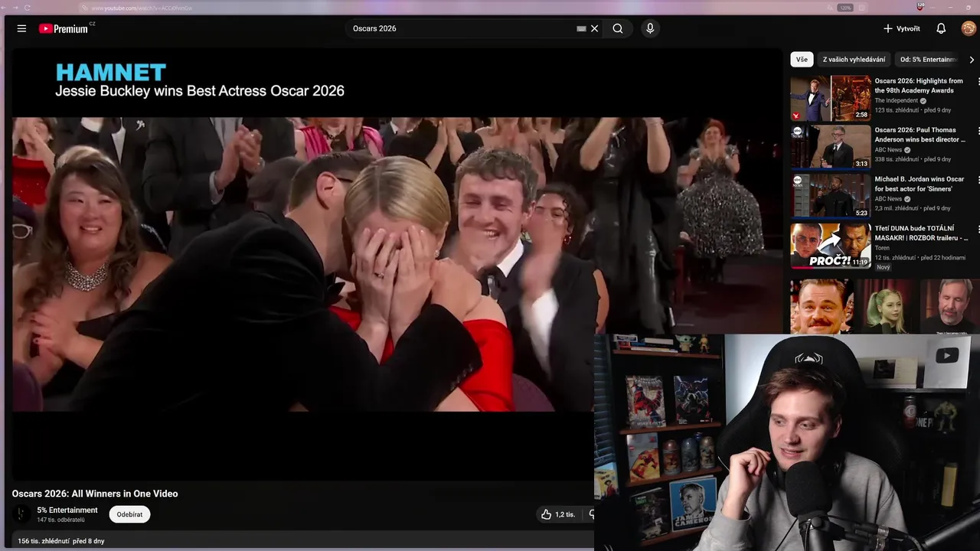Open Třetí DUNA trailer rozbor thumbnail
Screen dimensions: 980x551
pyautogui.click(x=831, y=246)
